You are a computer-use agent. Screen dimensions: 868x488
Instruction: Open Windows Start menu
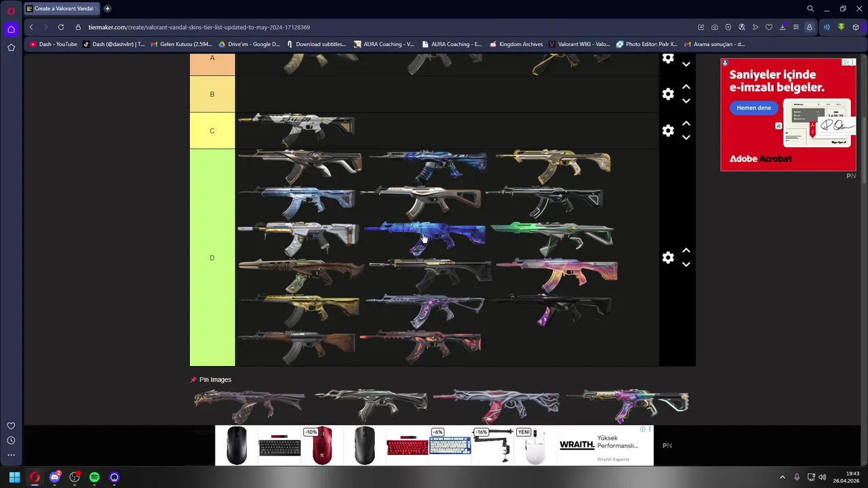tap(14, 477)
